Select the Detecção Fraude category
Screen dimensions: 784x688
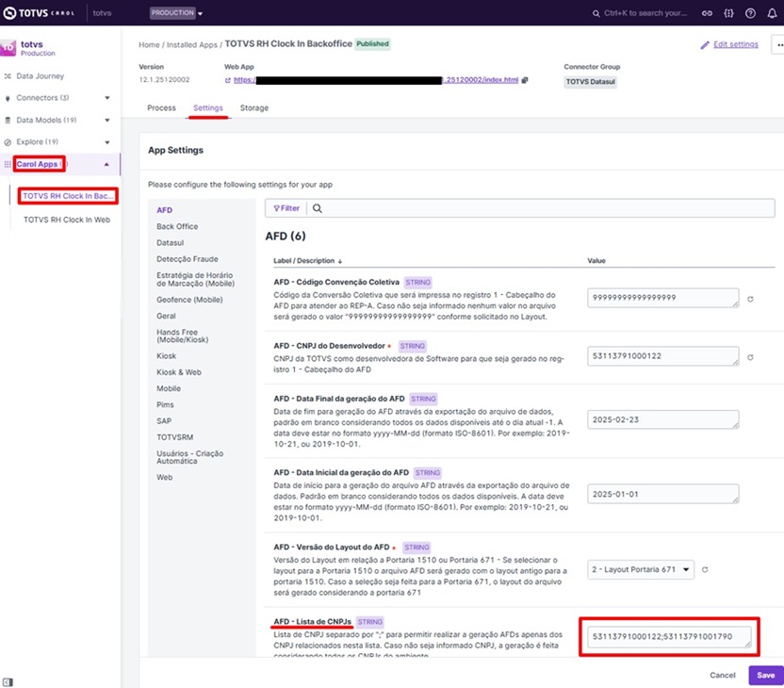(188, 259)
